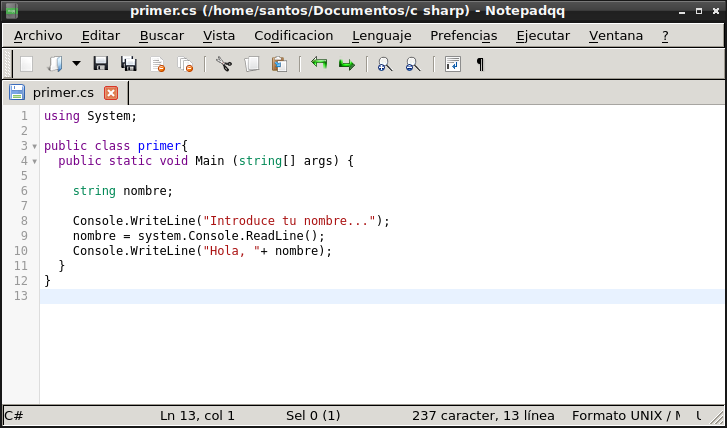Screen dimensions: 727x428
Task: Place cursor in 'using System;' line
Action: click(90, 116)
